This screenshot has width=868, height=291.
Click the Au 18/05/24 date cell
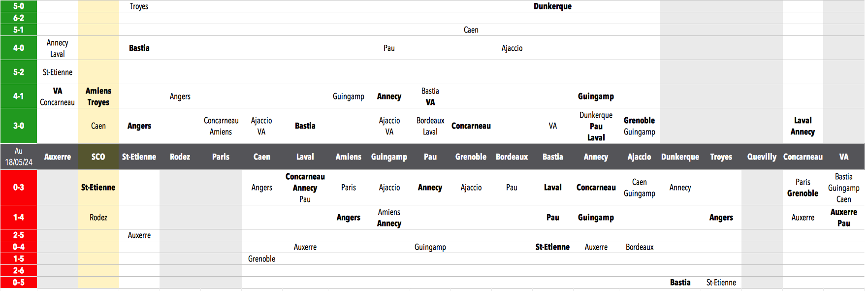point(19,157)
